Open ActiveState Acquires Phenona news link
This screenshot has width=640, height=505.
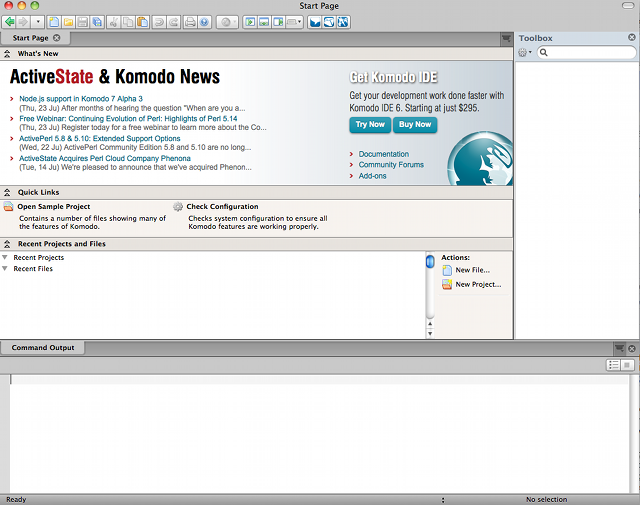[x=105, y=158]
